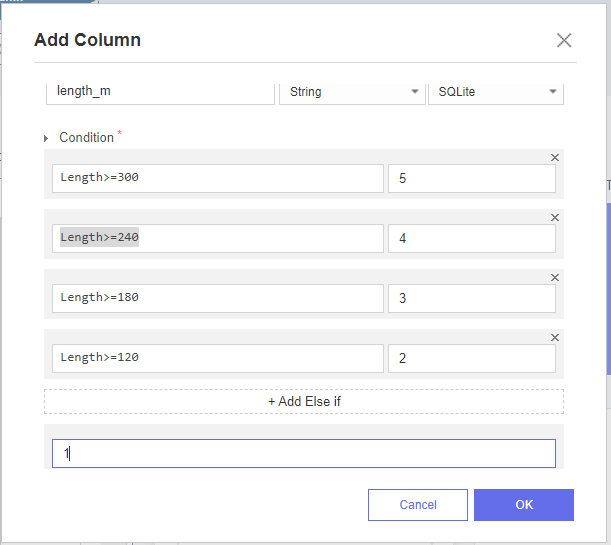Select the result value field containing 3

(x=471, y=298)
